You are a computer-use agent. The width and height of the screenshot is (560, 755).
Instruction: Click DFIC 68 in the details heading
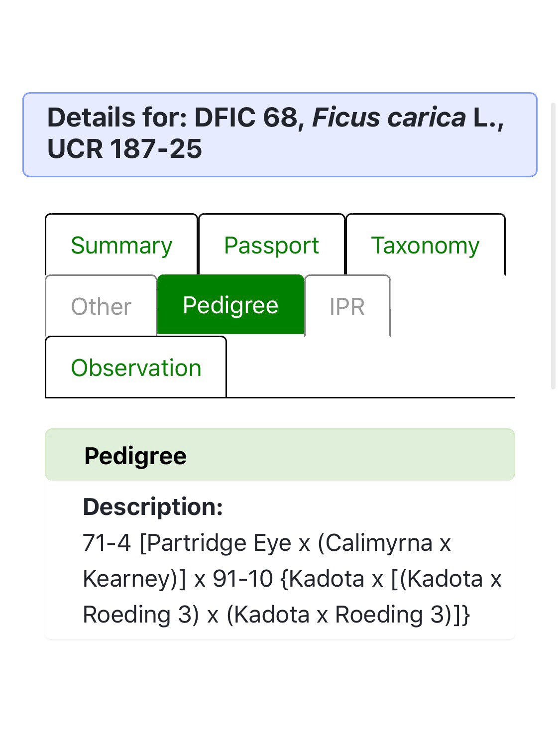coord(245,118)
